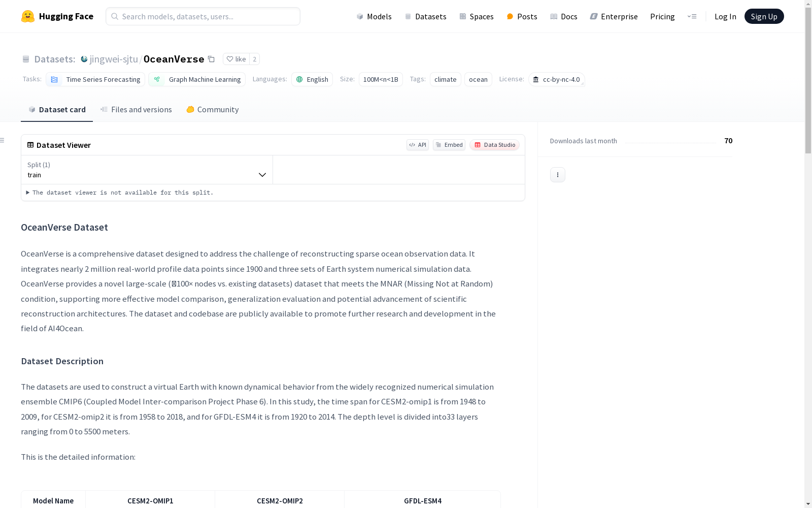Viewport: 812px width, 508px height.
Task: Open the API button in Dataset Viewer
Action: [418, 145]
